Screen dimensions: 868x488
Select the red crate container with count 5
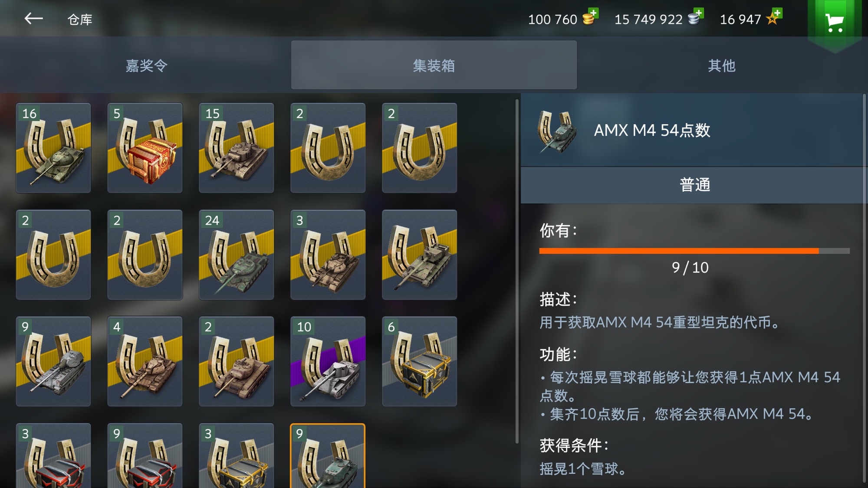coord(145,148)
